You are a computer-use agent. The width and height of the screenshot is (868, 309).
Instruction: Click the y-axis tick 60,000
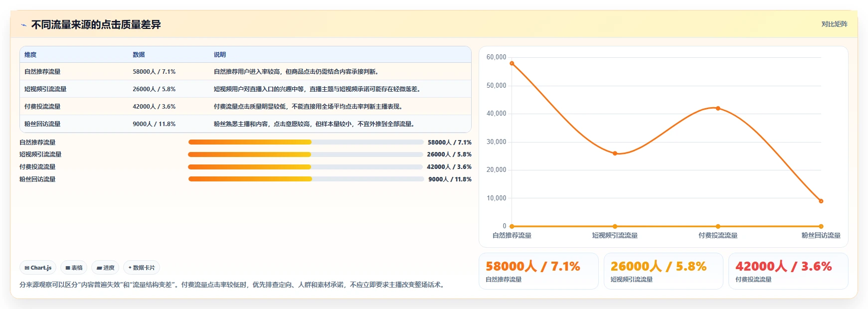tap(496, 57)
